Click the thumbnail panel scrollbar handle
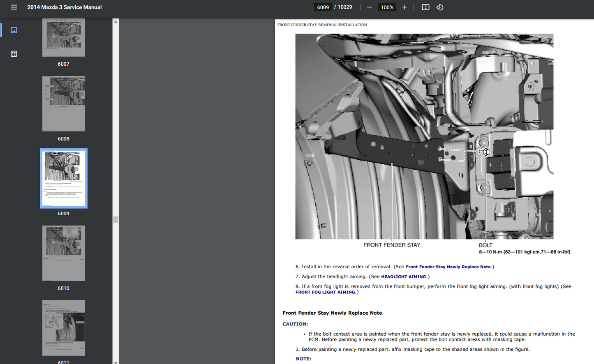 (x=116, y=220)
